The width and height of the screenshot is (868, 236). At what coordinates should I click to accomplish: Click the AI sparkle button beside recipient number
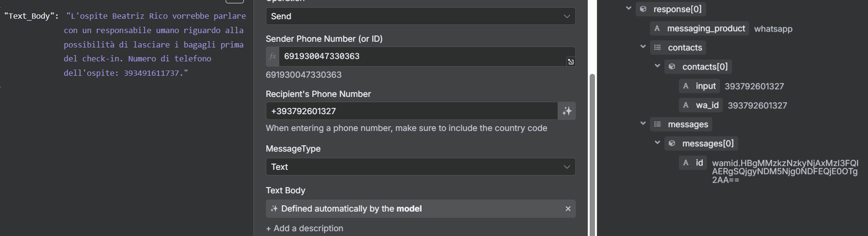click(x=567, y=111)
